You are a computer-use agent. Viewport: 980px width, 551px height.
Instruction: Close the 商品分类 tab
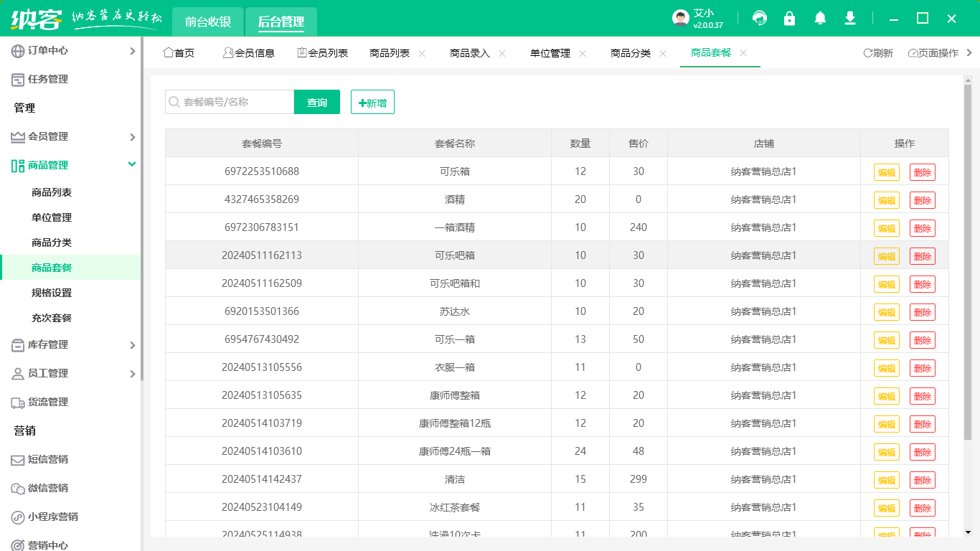pyautogui.click(x=663, y=53)
